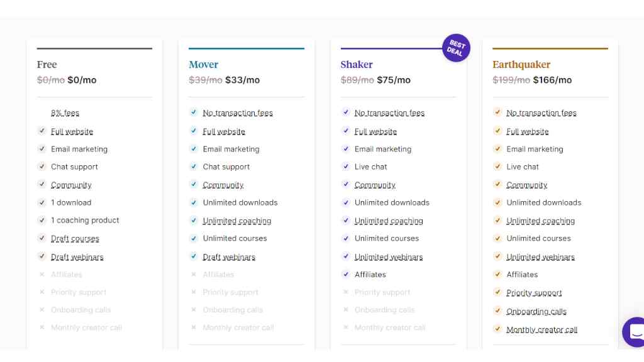Open the 8% fees tooltip link
644x362 pixels.
tap(65, 113)
